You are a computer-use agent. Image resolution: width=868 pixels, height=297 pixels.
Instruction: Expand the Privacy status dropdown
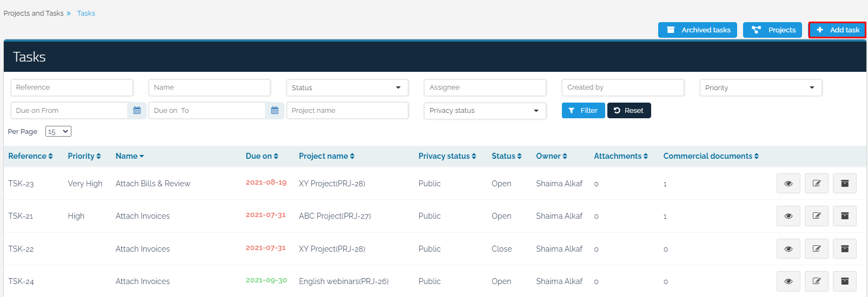(x=485, y=111)
